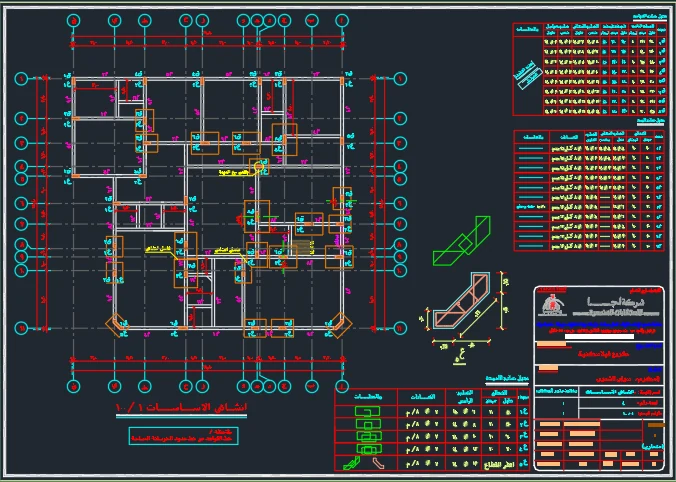Click the white underline beneath the drawing title

[181, 416]
